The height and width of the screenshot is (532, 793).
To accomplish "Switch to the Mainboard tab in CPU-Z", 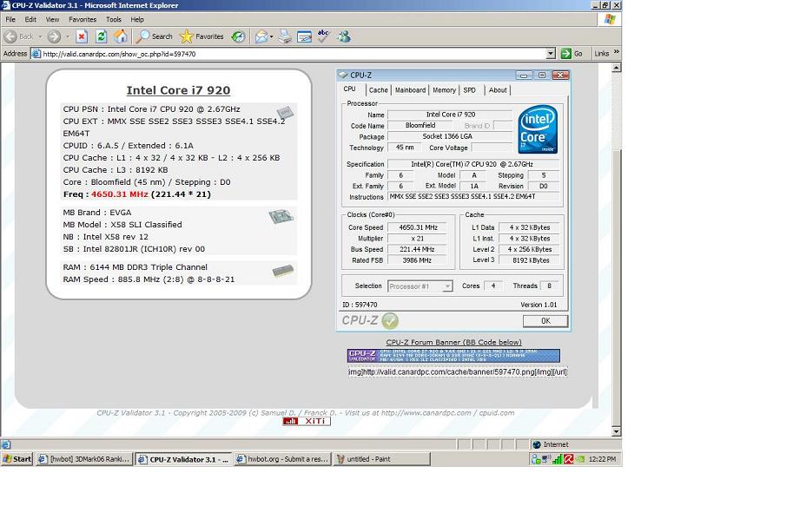I will (x=410, y=90).
